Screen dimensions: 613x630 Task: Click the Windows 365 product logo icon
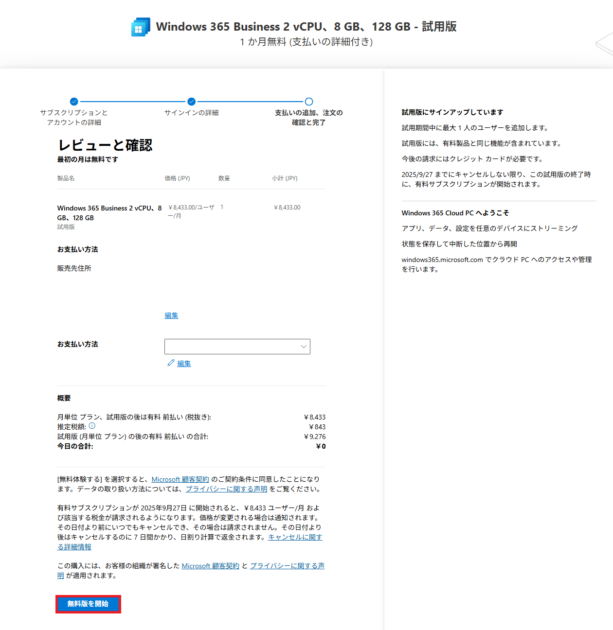click(141, 27)
